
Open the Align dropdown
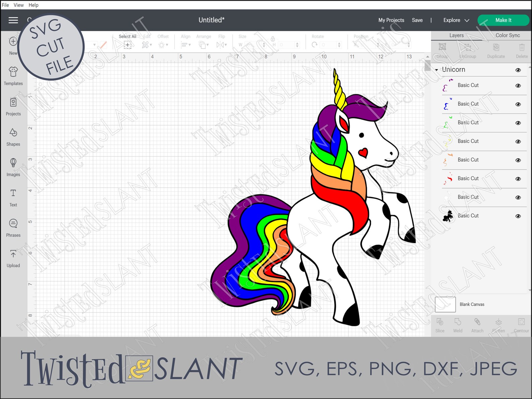186,45
